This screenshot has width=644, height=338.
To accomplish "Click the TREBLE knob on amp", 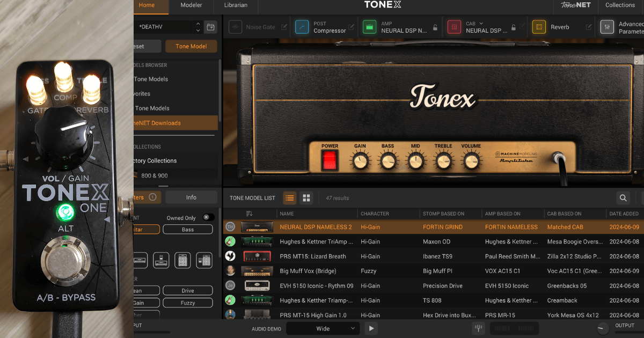I will tap(443, 160).
